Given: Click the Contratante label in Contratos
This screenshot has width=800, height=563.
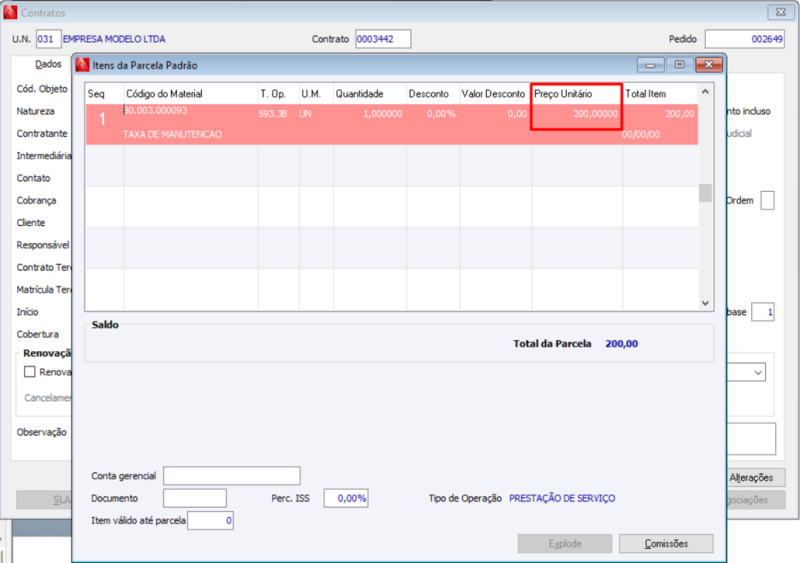Looking at the screenshot, I should coord(42,133).
